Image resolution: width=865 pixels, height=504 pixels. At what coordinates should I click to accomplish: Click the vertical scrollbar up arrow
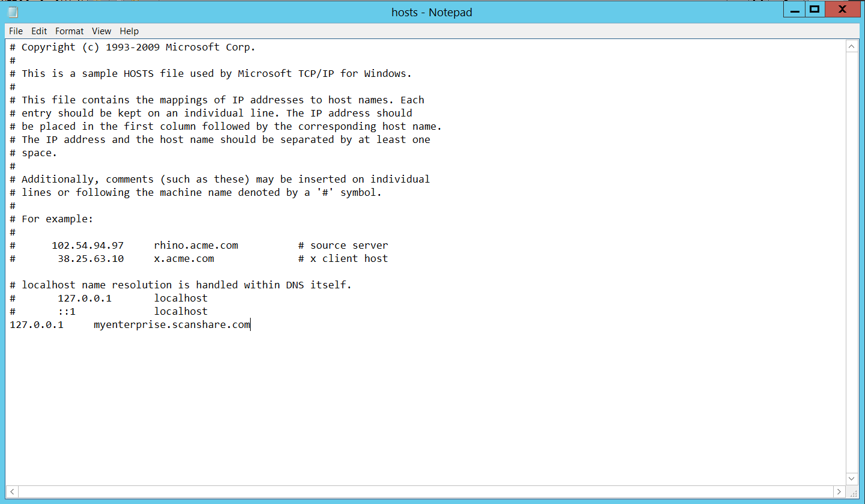pos(852,46)
